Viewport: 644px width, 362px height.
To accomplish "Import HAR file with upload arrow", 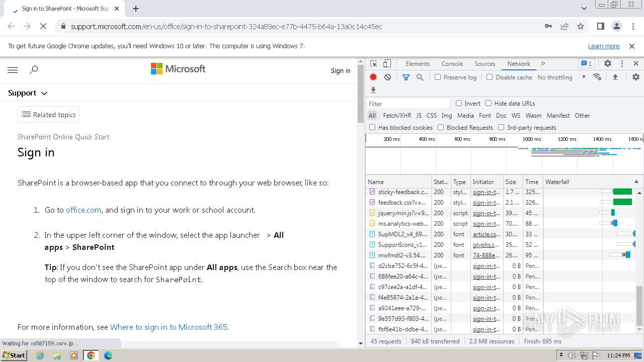I will tap(615, 77).
